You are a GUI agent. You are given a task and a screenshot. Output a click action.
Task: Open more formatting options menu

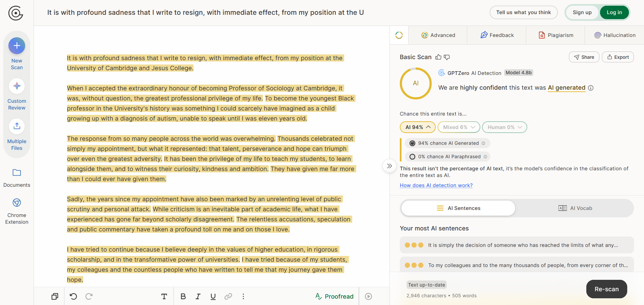tap(244, 296)
